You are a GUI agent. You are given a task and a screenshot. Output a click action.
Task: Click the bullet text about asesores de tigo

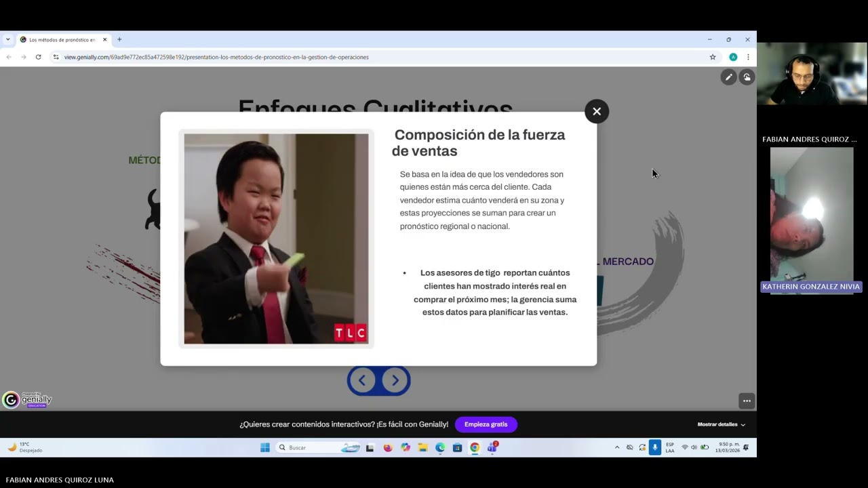pos(495,292)
